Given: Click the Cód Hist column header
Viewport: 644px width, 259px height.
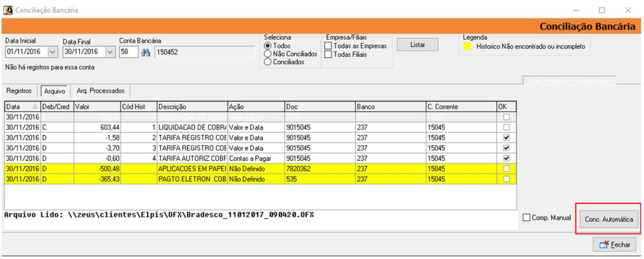Looking at the screenshot, I should 139,107.
